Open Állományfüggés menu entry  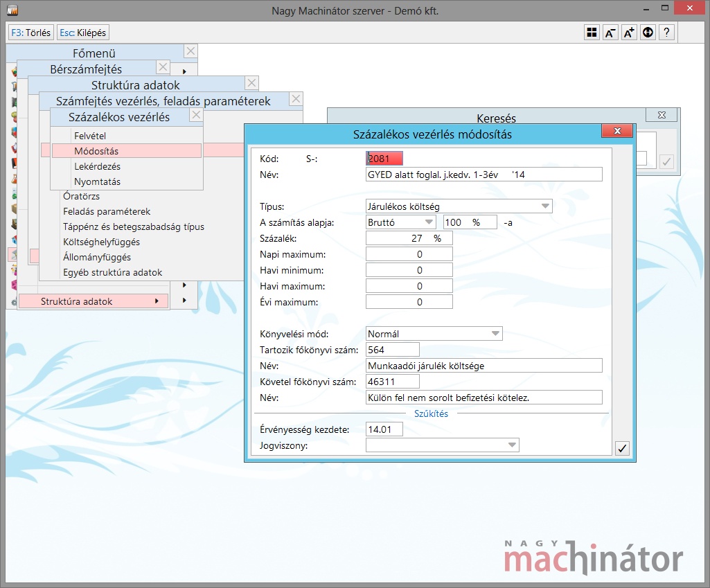pyautogui.click(x=97, y=257)
